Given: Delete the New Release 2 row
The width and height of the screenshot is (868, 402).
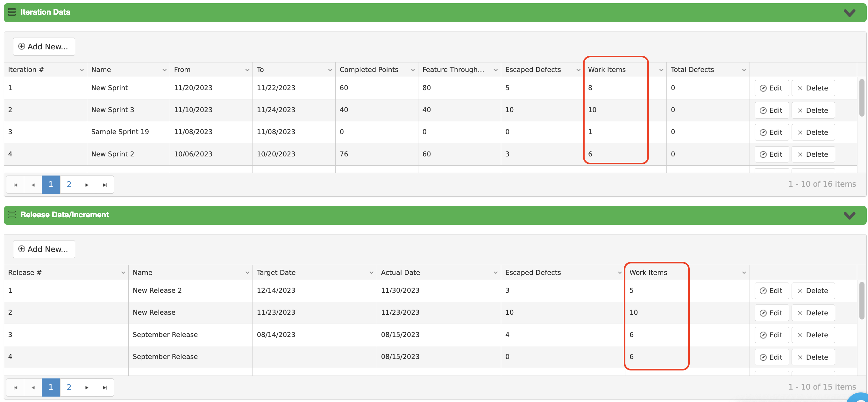Looking at the screenshot, I should click(x=813, y=291).
